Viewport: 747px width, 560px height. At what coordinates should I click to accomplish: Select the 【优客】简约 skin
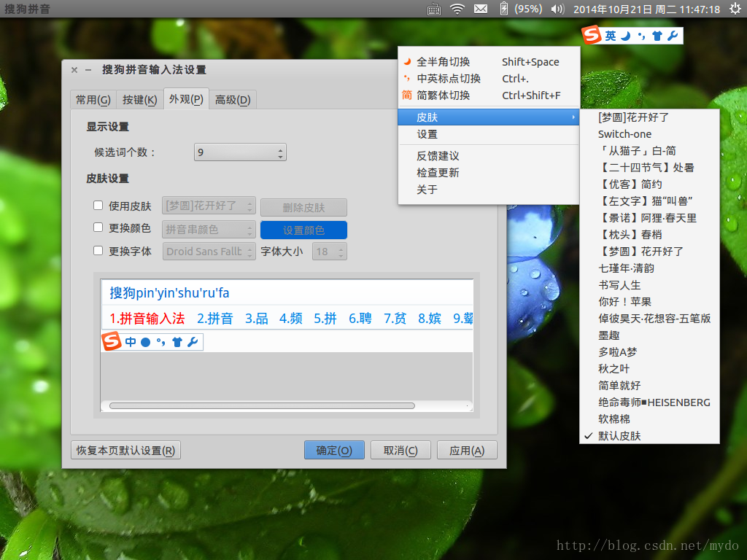click(x=649, y=184)
